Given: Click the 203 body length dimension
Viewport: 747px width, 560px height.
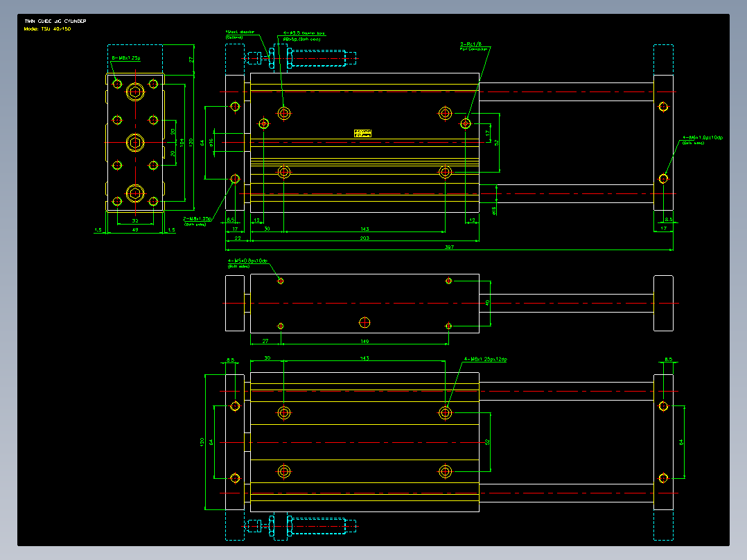Looking at the screenshot, I should [364, 238].
